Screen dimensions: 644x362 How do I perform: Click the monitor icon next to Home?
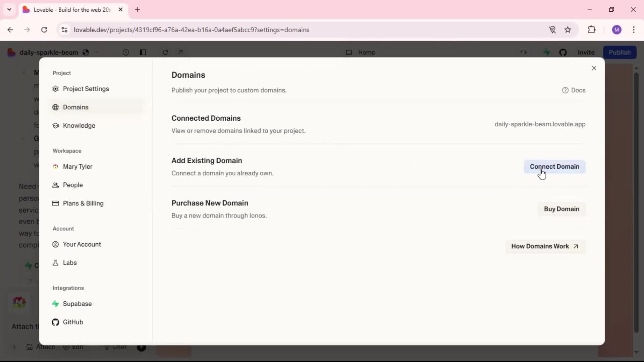[x=349, y=52]
